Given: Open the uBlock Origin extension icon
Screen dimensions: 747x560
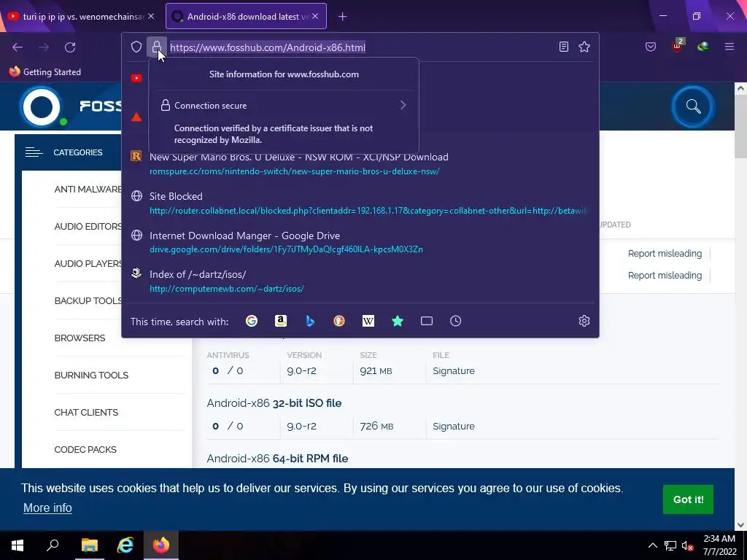Looking at the screenshot, I should pyautogui.click(x=677, y=46).
